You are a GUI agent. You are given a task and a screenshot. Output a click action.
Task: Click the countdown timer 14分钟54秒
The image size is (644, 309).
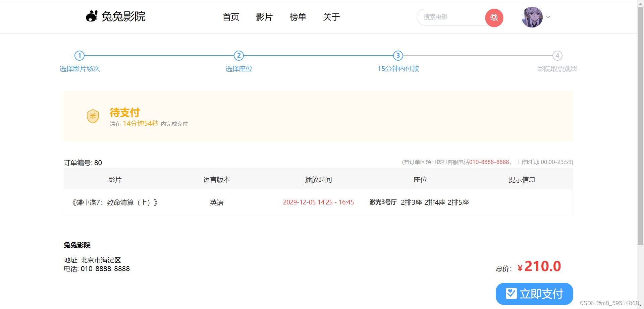pos(141,123)
